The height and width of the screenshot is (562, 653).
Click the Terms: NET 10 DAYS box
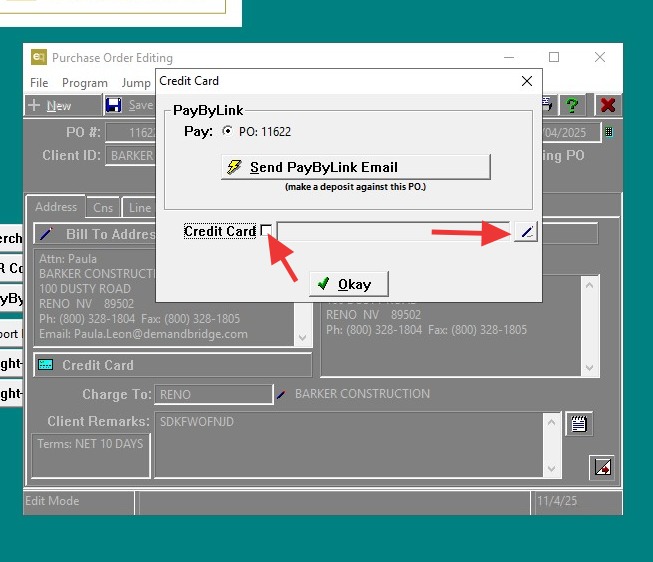pyautogui.click(x=91, y=455)
